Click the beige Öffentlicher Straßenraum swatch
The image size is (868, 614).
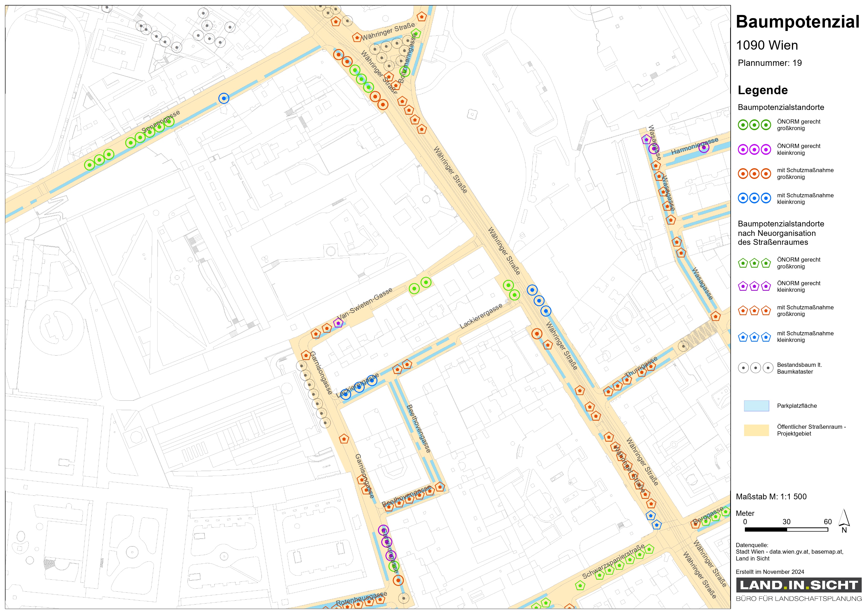pyautogui.click(x=756, y=430)
